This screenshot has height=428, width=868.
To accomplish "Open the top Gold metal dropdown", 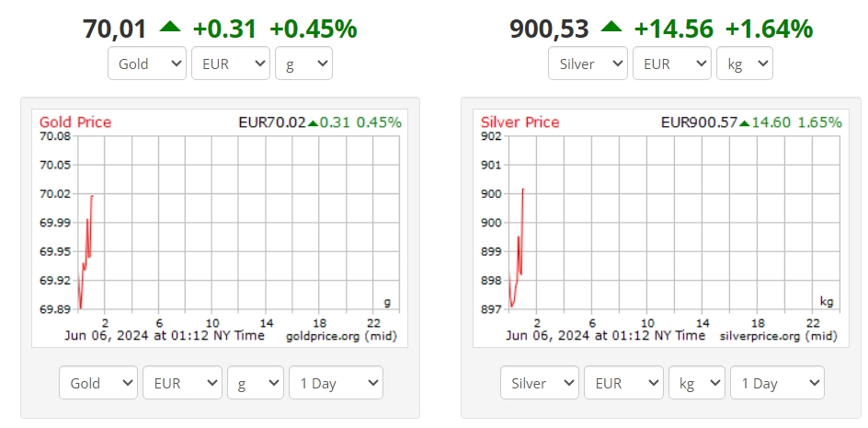I will point(147,64).
